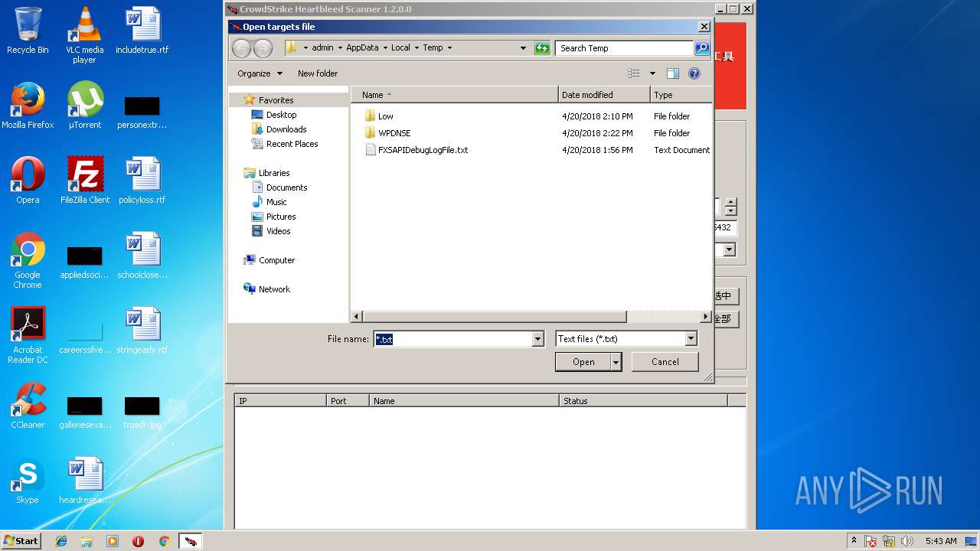Screen dimensions: 980x551
Task: Expand the address bar history dropdown
Action: click(x=523, y=47)
